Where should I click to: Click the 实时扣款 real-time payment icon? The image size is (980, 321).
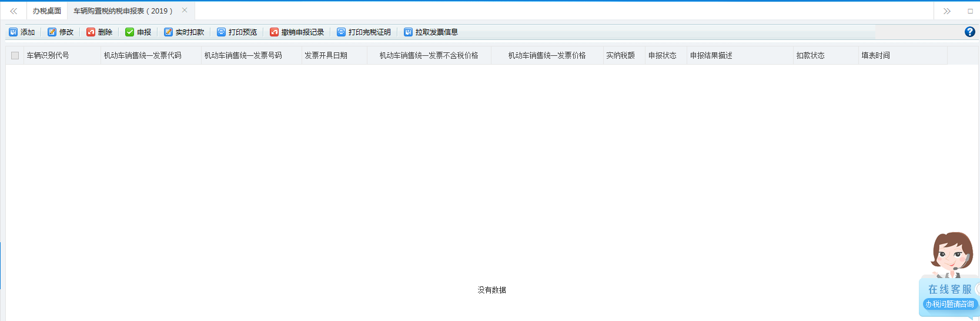pos(169,32)
